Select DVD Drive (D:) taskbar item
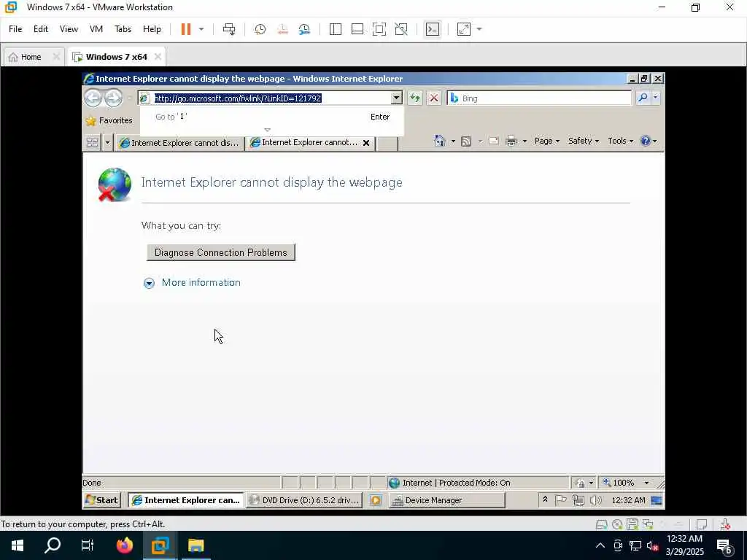 pos(304,500)
